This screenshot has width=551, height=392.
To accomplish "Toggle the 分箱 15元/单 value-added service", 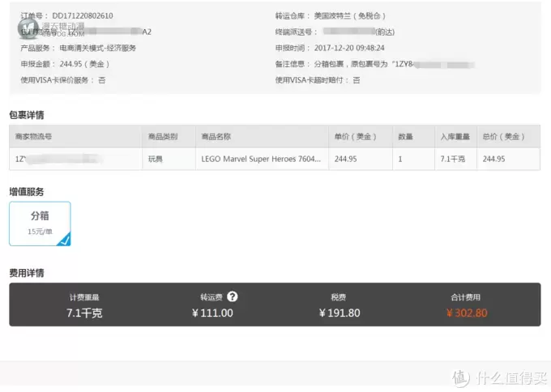I will click(x=40, y=224).
